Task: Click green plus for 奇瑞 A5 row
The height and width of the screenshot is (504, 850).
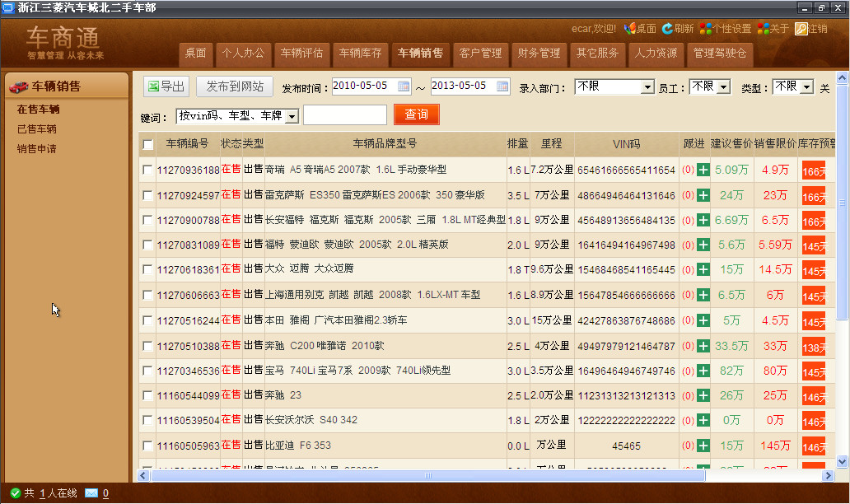Action: click(x=703, y=170)
